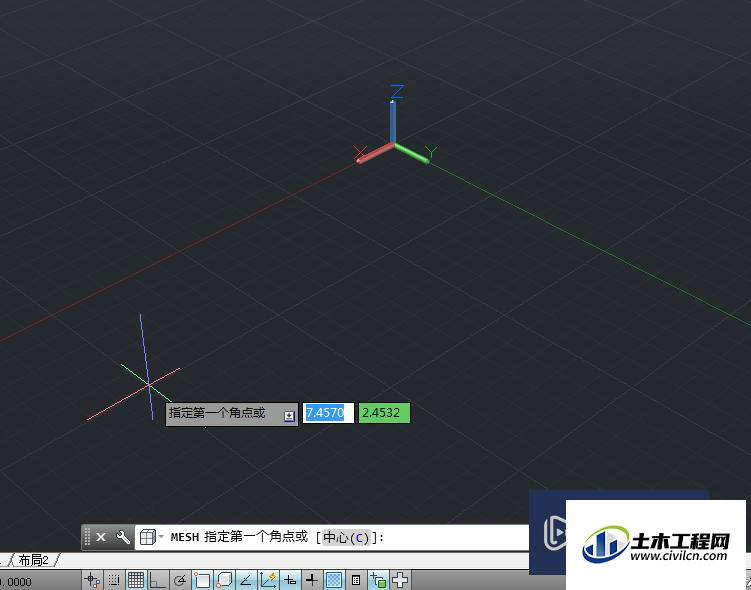Image resolution: width=751 pixels, height=590 pixels.
Task: Toggle Annotation Monitor plus icon
Action: coord(400,580)
